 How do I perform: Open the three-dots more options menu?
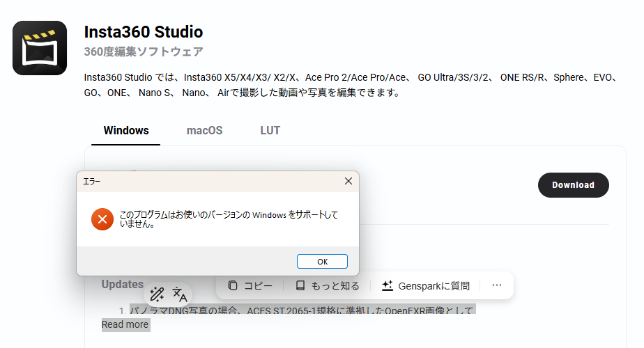point(496,285)
